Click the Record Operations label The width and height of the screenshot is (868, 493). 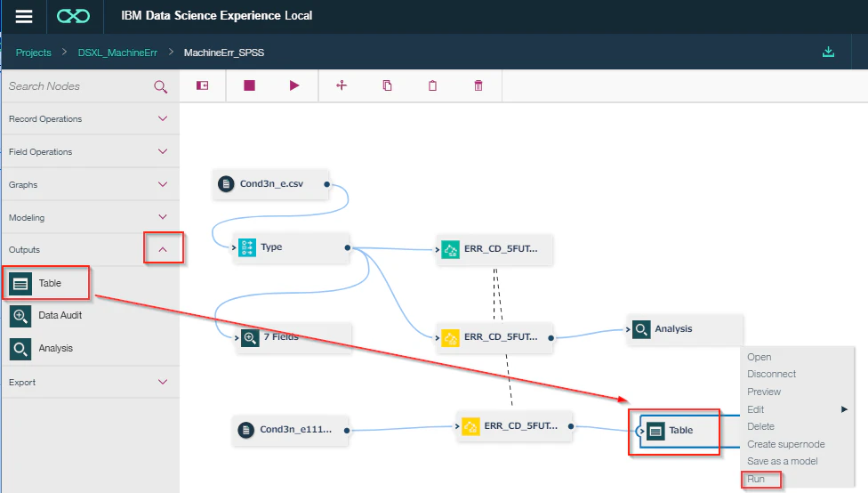[44, 119]
